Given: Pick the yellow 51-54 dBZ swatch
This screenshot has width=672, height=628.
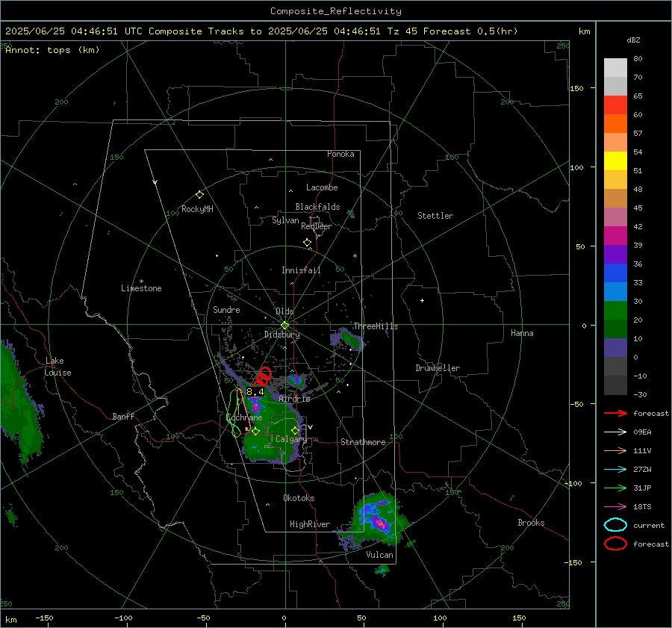Looking at the screenshot, I should coord(615,161).
